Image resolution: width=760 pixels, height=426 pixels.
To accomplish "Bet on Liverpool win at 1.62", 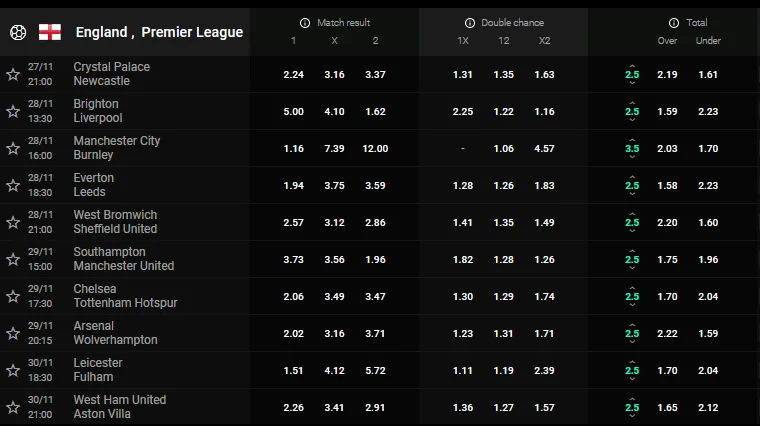I will click(x=376, y=111).
